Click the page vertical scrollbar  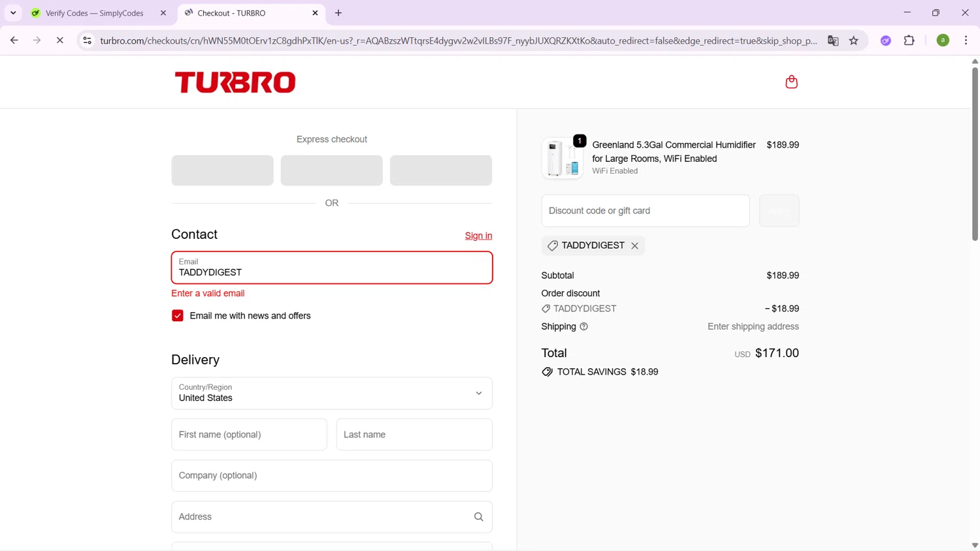(975, 153)
